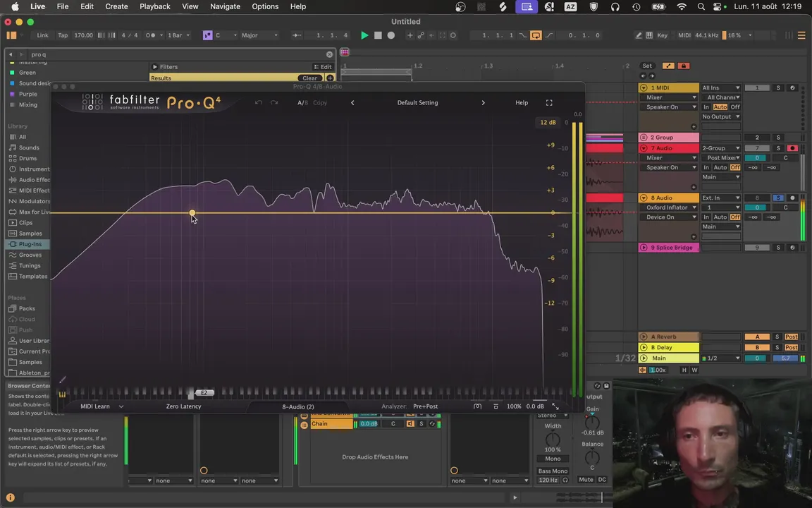
Task: Fold the 8 Audio track arrow
Action: (644, 198)
